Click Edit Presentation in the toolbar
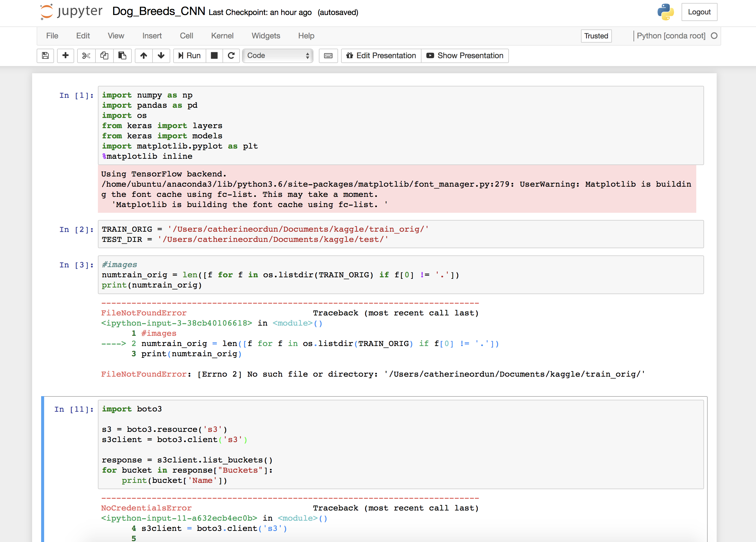The height and width of the screenshot is (542, 756). [x=381, y=56]
